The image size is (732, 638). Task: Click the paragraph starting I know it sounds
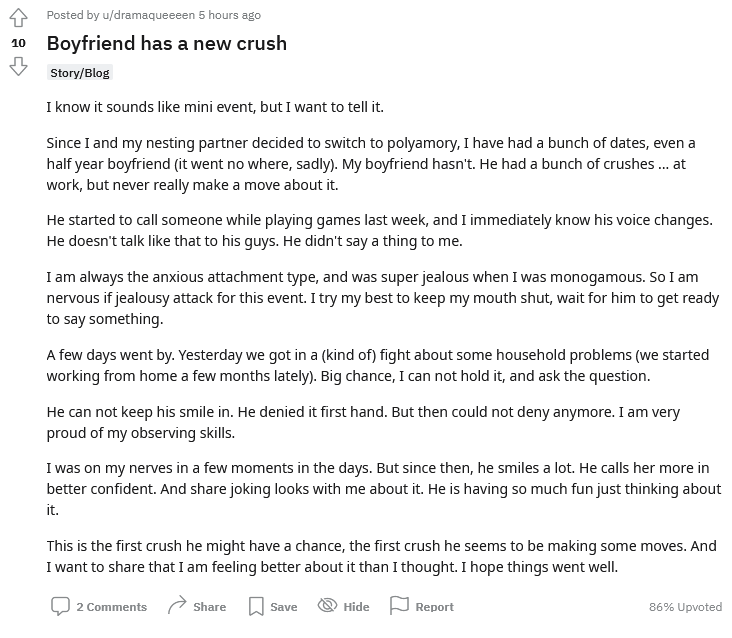pos(215,107)
